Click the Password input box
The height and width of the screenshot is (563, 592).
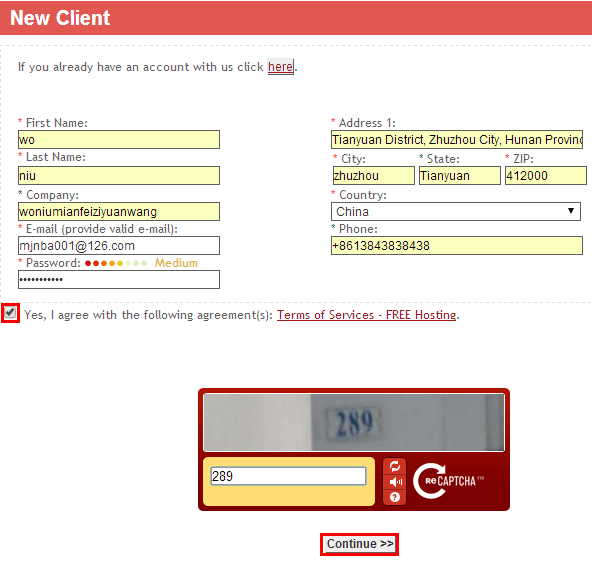(x=119, y=279)
